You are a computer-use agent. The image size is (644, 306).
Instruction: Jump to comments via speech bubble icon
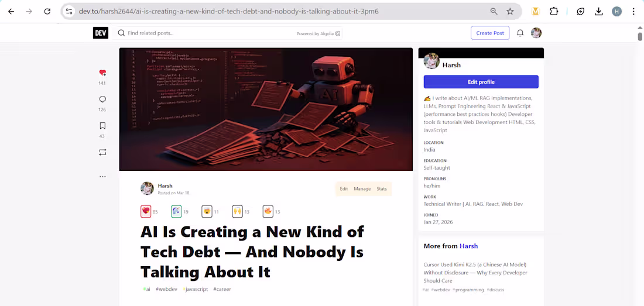[102, 99]
